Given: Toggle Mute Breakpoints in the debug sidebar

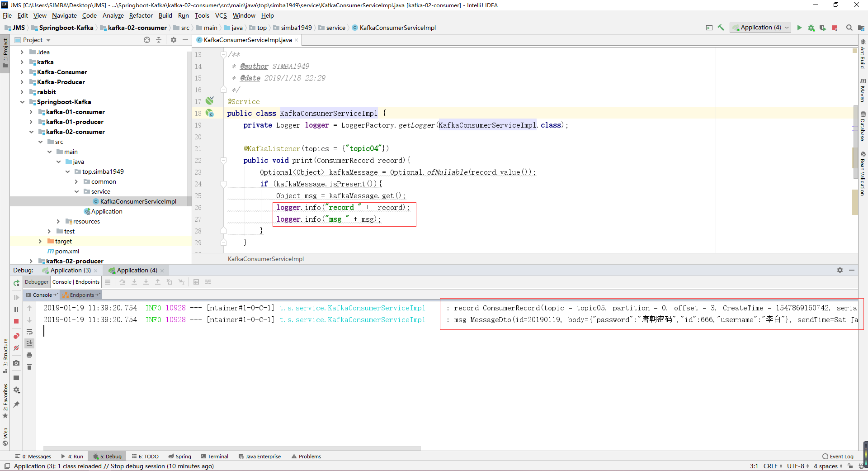Looking at the screenshot, I should (x=16, y=348).
